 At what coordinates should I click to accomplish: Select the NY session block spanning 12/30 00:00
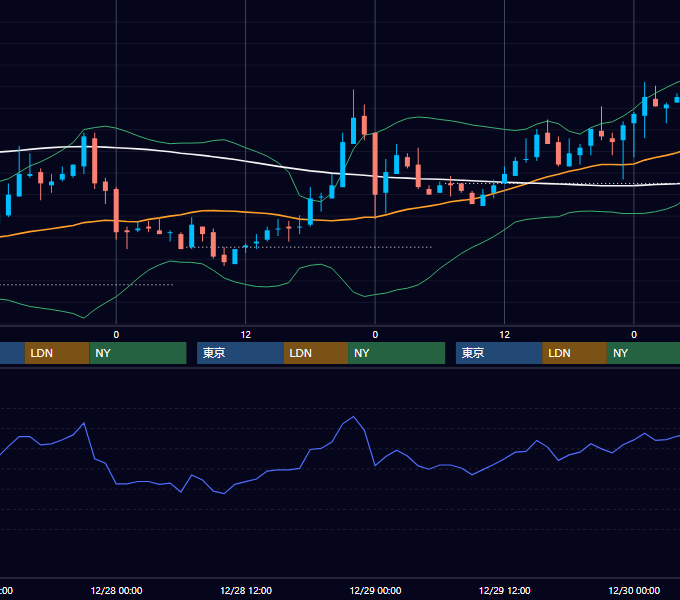coord(643,353)
